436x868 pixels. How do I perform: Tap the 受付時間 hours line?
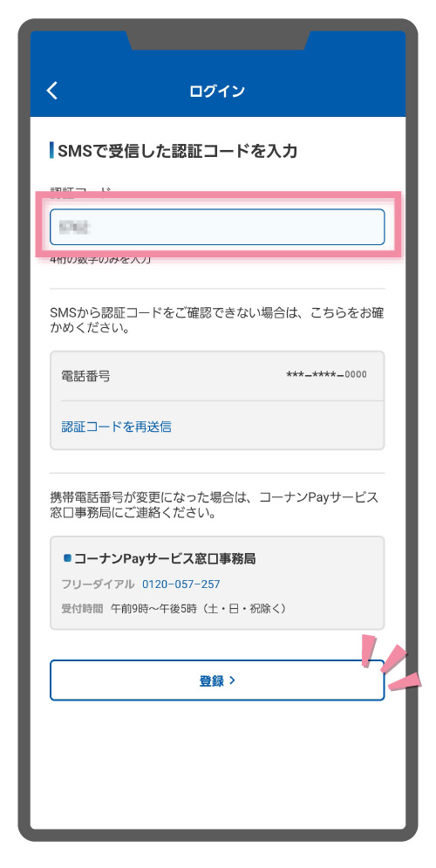[174, 608]
